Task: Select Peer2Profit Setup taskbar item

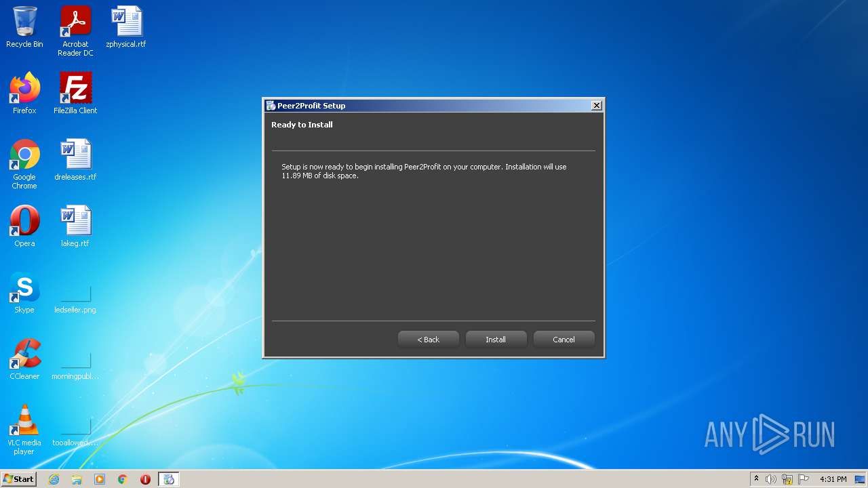Action: click(x=169, y=479)
